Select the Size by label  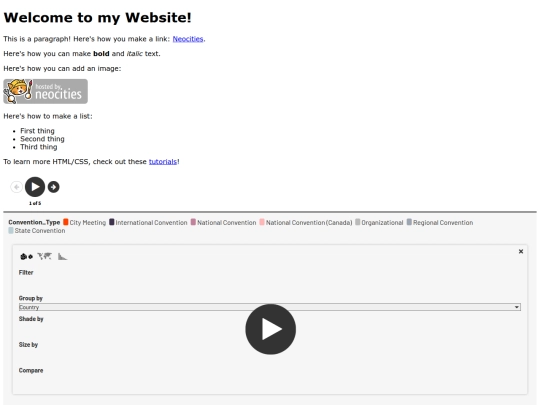point(28,345)
